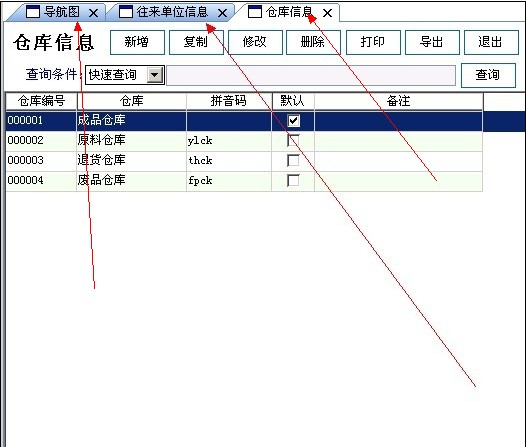The image size is (526, 447).
Task: Close the 往来单位信息 tab
Action: pyautogui.click(x=222, y=13)
